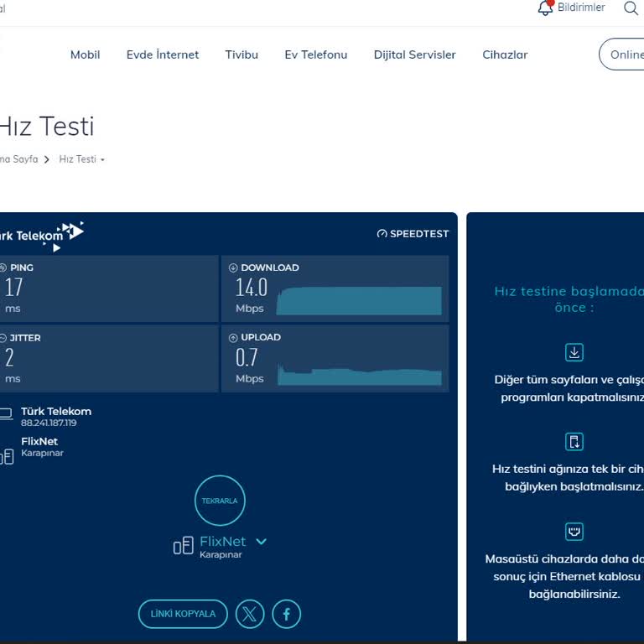The image size is (644, 644).
Task: Open the Cihazlar menu
Action: 505,55
